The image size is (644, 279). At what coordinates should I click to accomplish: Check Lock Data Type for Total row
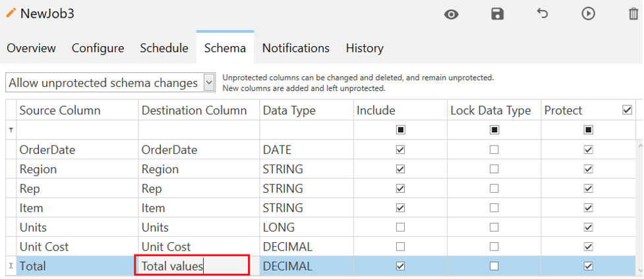[x=494, y=266]
